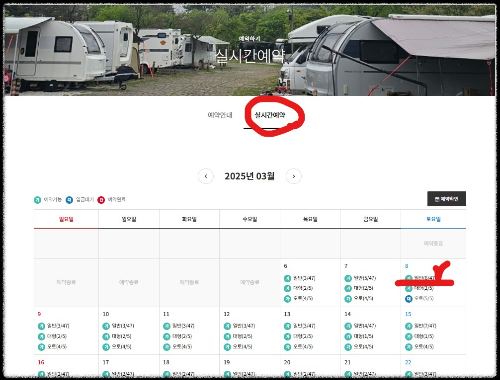Select the 오토 text link on March 14
The width and height of the screenshot is (500, 380).
coord(363,347)
